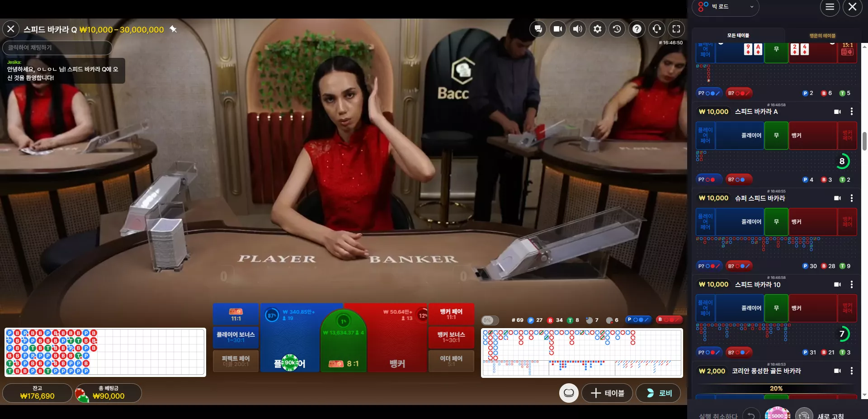The width and height of the screenshot is (868, 419).
Task: Toggle Player prediction pill above main roadmap
Action: coord(638,320)
